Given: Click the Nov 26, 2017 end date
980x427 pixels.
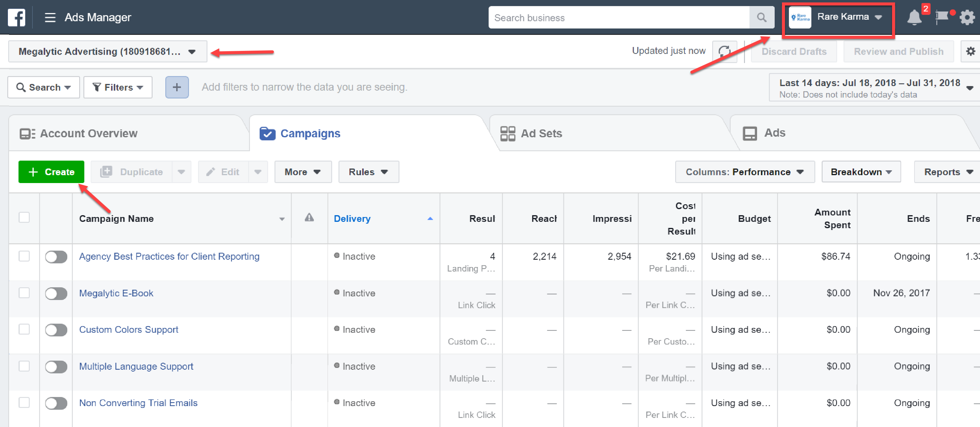Looking at the screenshot, I should pyautogui.click(x=901, y=293).
